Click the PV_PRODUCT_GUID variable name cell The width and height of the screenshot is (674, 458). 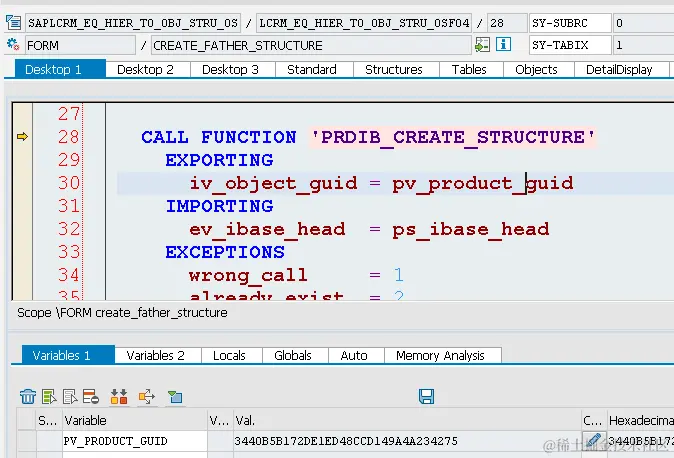tap(135, 441)
